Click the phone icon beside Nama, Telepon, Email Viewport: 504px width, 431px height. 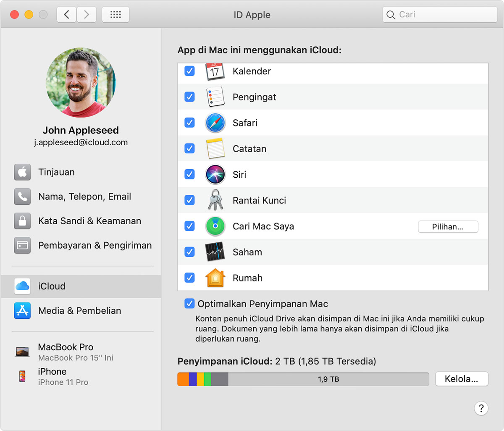coord(22,197)
